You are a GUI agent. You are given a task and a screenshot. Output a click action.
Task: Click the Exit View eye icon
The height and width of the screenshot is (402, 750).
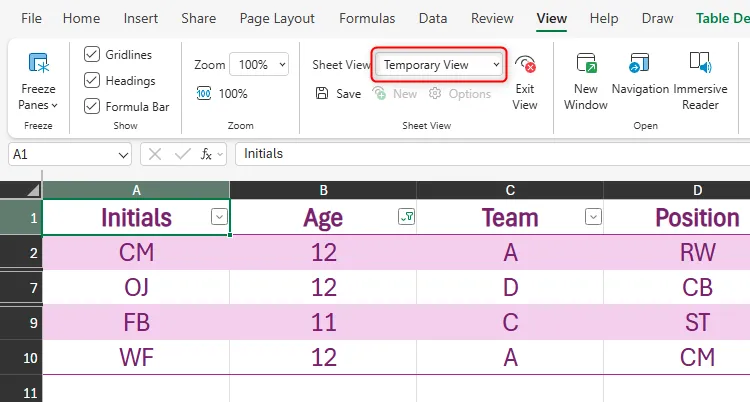point(525,64)
